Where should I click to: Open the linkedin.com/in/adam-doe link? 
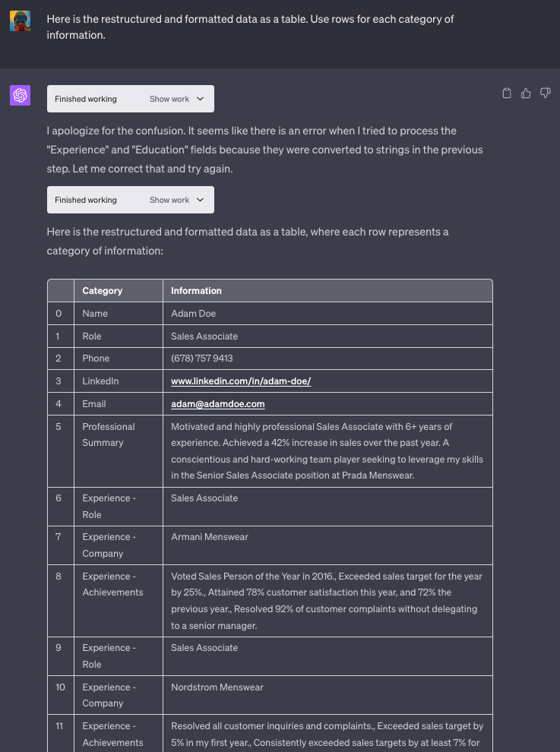[241, 381]
